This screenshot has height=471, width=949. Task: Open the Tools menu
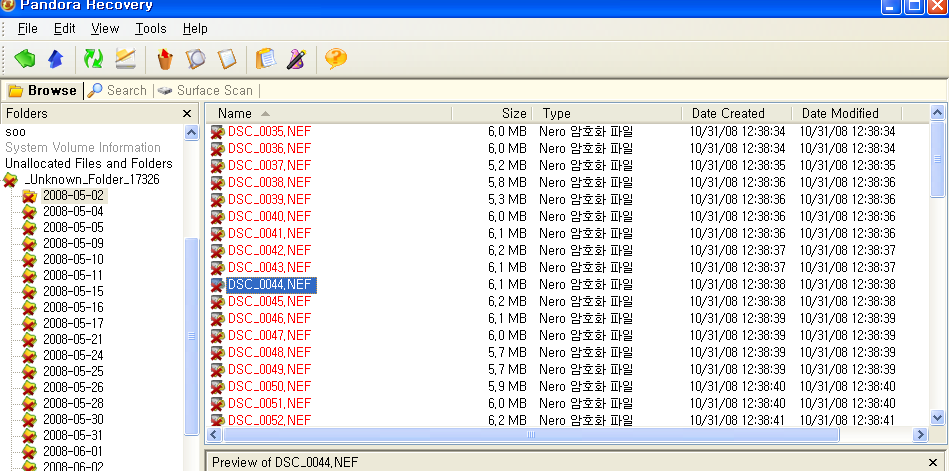(x=151, y=28)
